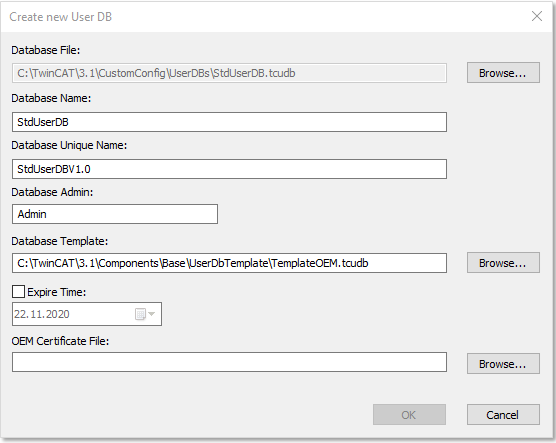Image resolution: width=556 pixels, height=443 pixels.
Task: Click the Database Unique Name label
Action: (69, 145)
